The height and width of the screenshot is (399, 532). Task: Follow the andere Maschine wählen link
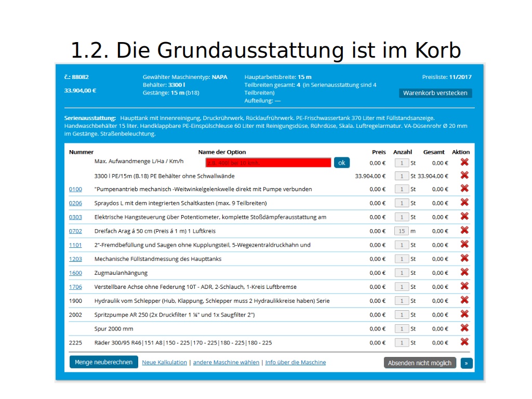coord(226,363)
